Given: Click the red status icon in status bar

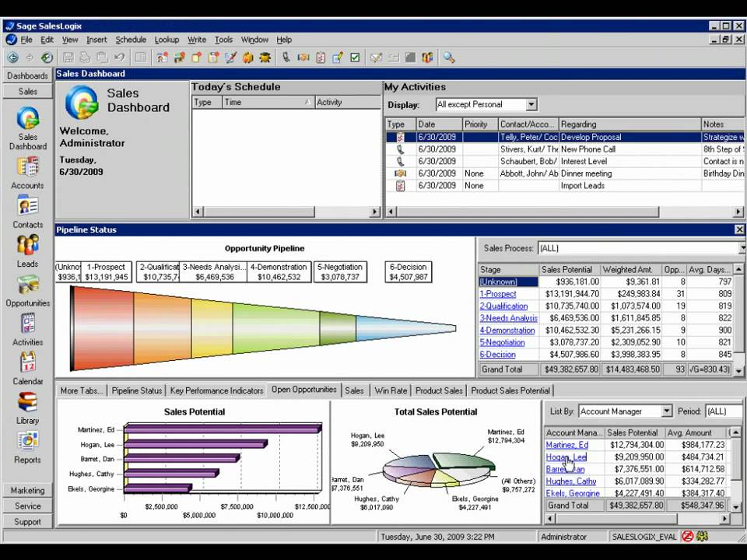Looking at the screenshot, I should pos(687,536).
